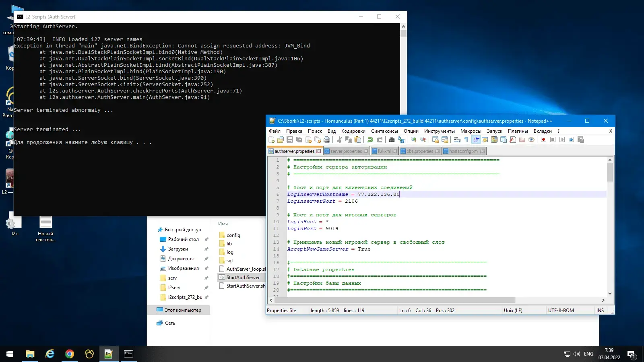Save the current file via toolbar
This screenshot has width=644, height=362.
click(x=290, y=140)
